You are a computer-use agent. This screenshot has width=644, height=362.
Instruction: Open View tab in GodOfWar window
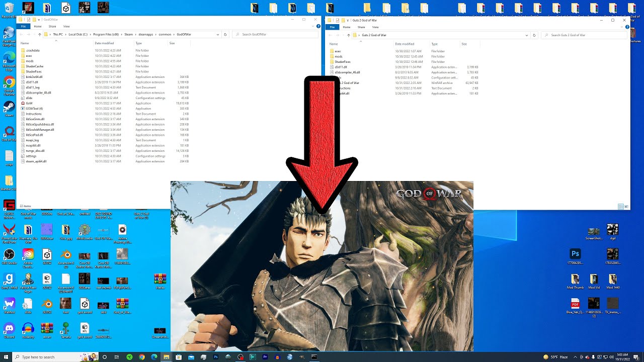(66, 26)
